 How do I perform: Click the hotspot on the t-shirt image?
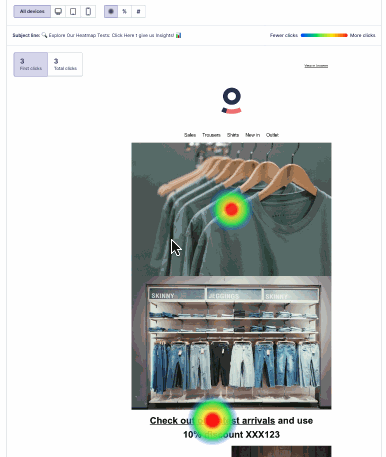click(231, 209)
